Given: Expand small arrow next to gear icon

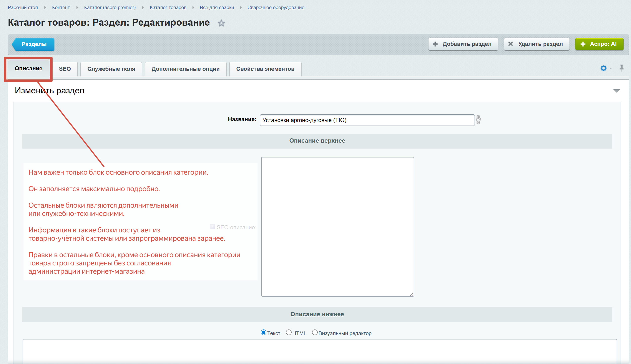Looking at the screenshot, I should point(611,68).
